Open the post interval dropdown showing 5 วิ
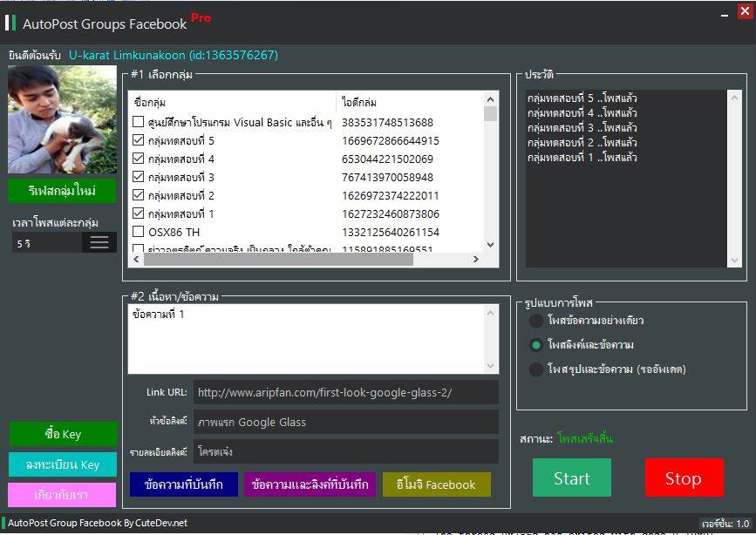756x535 pixels. (x=65, y=242)
